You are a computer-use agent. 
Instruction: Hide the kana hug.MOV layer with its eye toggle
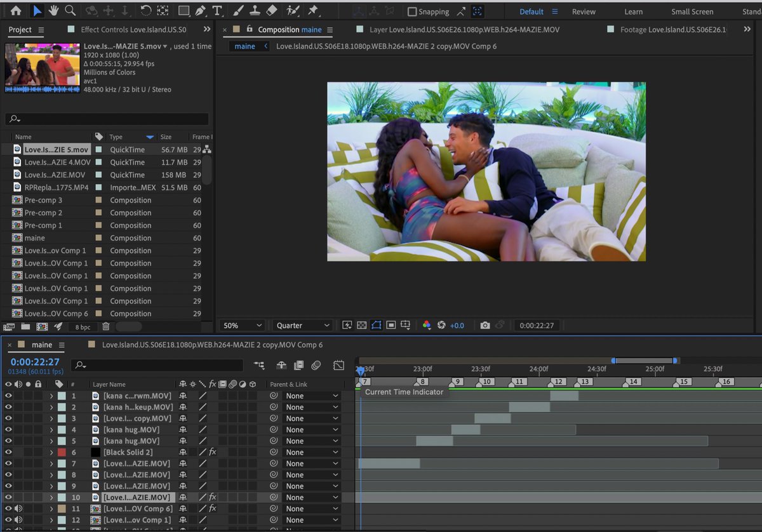(8, 429)
